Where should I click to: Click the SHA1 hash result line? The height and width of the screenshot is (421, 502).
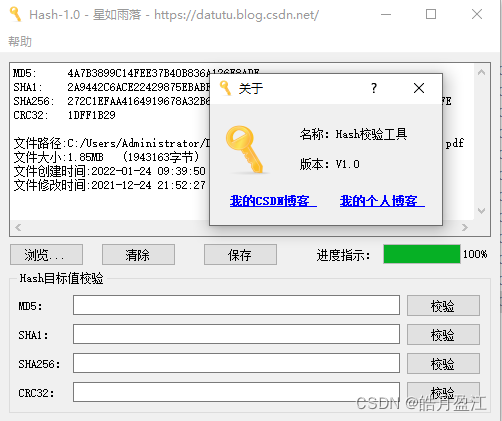click(111, 87)
